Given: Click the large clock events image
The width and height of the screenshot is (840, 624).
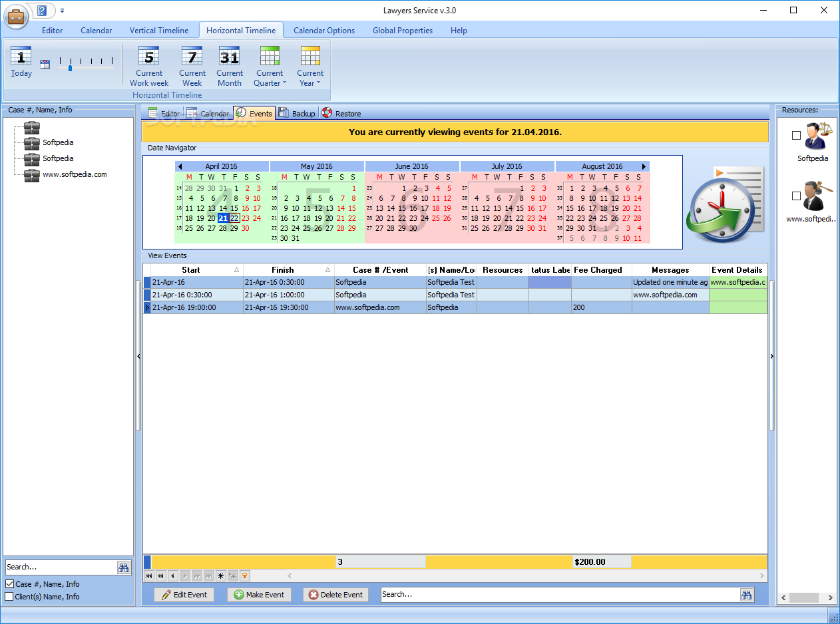Looking at the screenshot, I should click(725, 203).
